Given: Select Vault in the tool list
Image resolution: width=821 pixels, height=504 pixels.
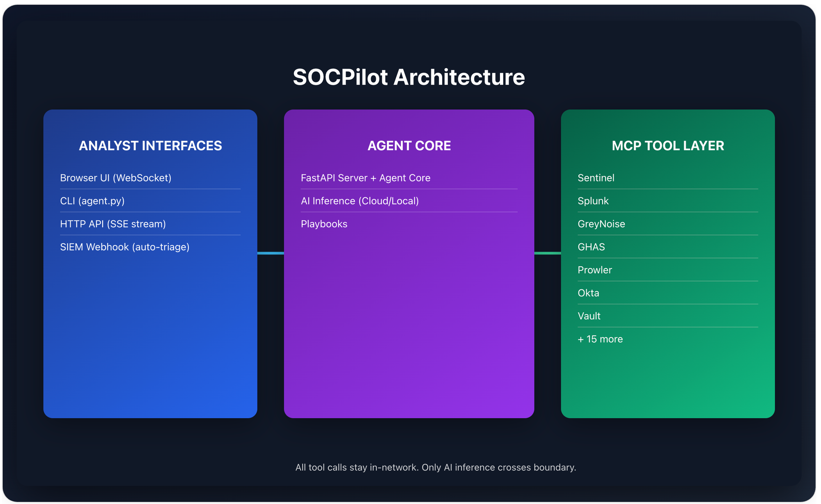Looking at the screenshot, I should click(589, 316).
